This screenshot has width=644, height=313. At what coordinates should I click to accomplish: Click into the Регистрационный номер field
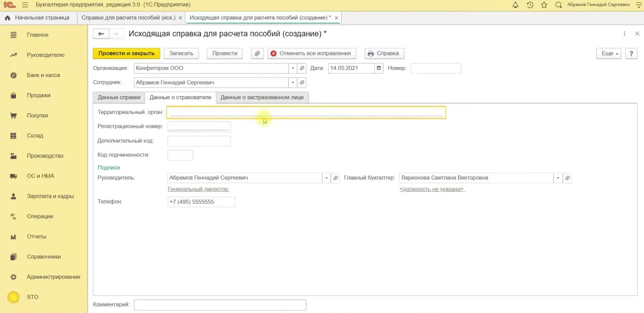[199, 127]
